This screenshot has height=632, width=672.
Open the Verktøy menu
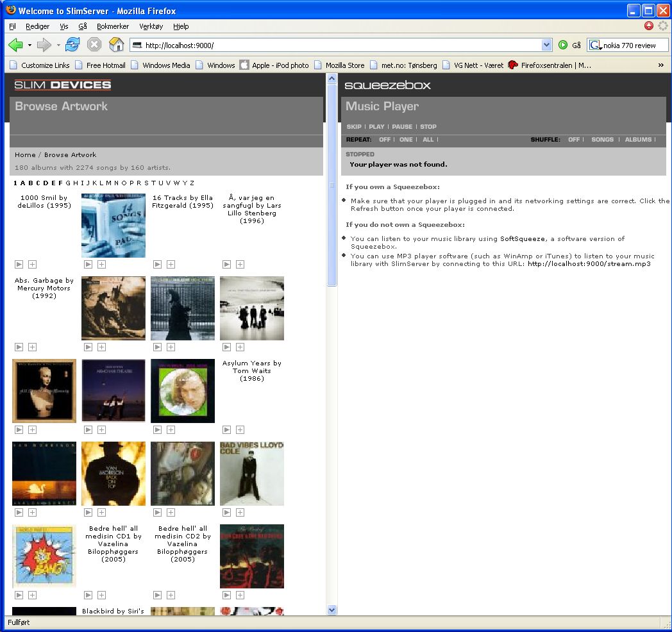(151, 26)
